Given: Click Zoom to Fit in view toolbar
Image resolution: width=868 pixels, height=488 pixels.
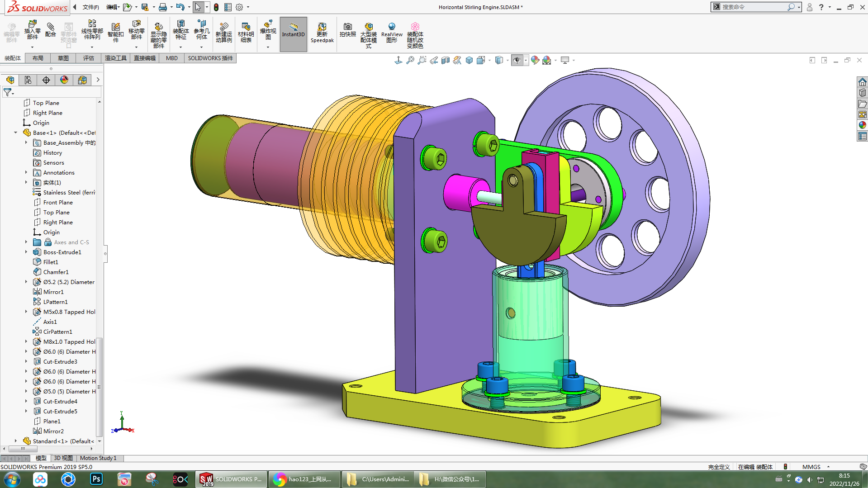Looking at the screenshot, I should (x=410, y=60).
